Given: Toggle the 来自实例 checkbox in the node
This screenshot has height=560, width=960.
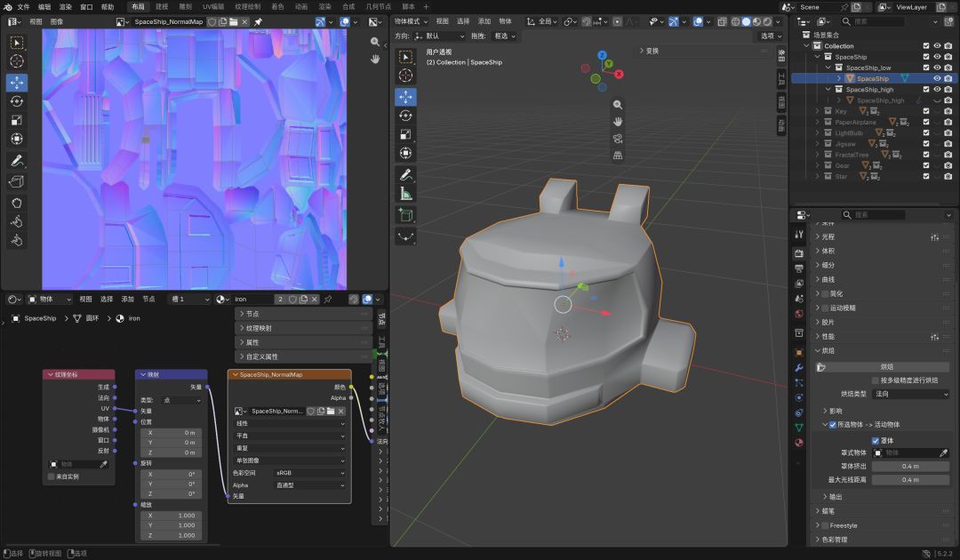Looking at the screenshot, I should click(x=51, y=476).
